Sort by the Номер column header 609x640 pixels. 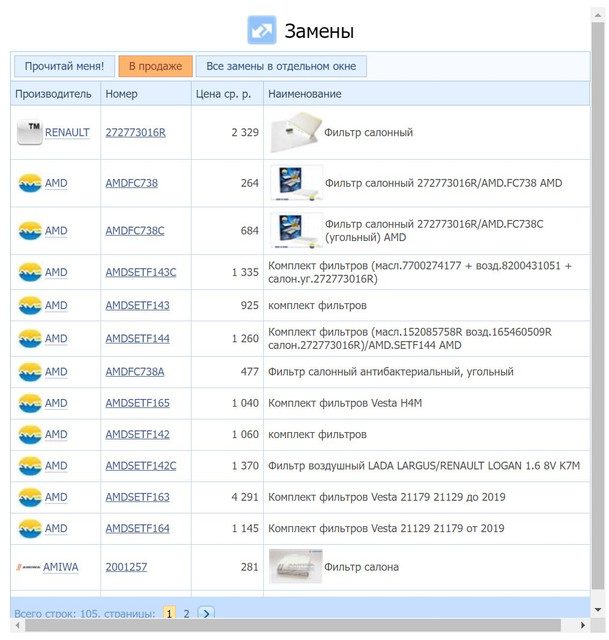[x=146, y=94]
